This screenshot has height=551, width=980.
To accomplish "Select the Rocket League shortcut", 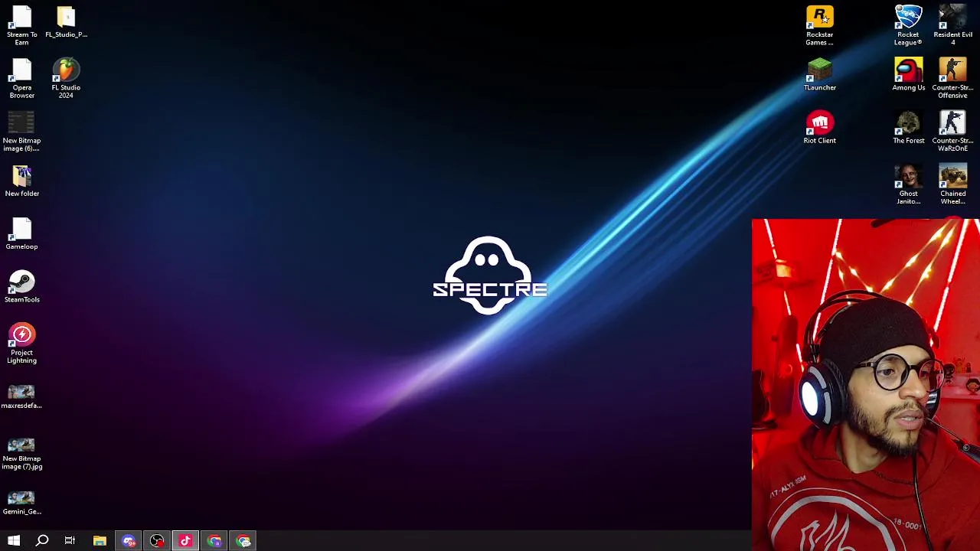I will [x=908, y=25].
